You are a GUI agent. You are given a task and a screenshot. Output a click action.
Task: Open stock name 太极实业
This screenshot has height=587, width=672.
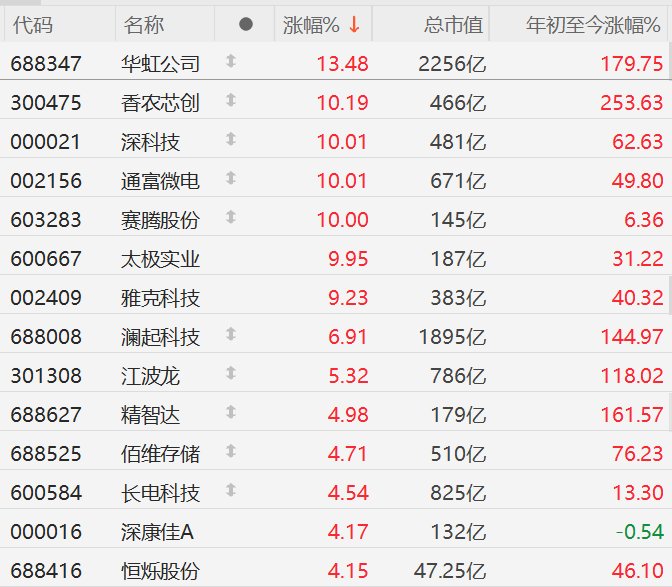160,259
